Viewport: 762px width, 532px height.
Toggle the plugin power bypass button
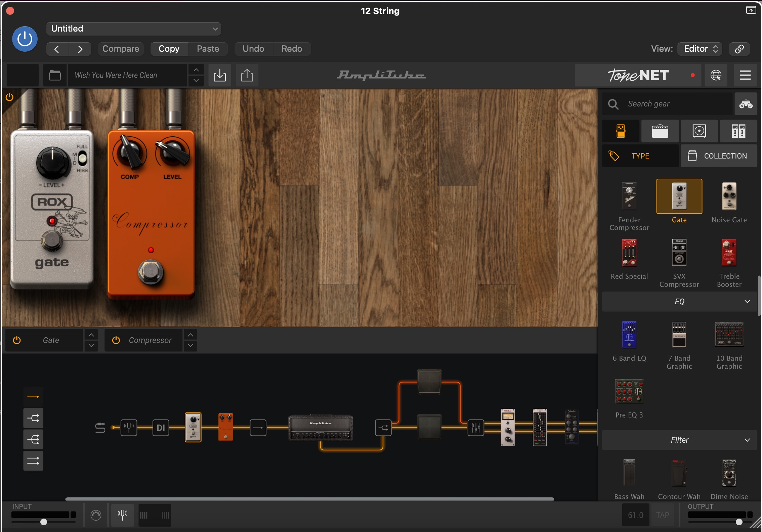point(25,39)
